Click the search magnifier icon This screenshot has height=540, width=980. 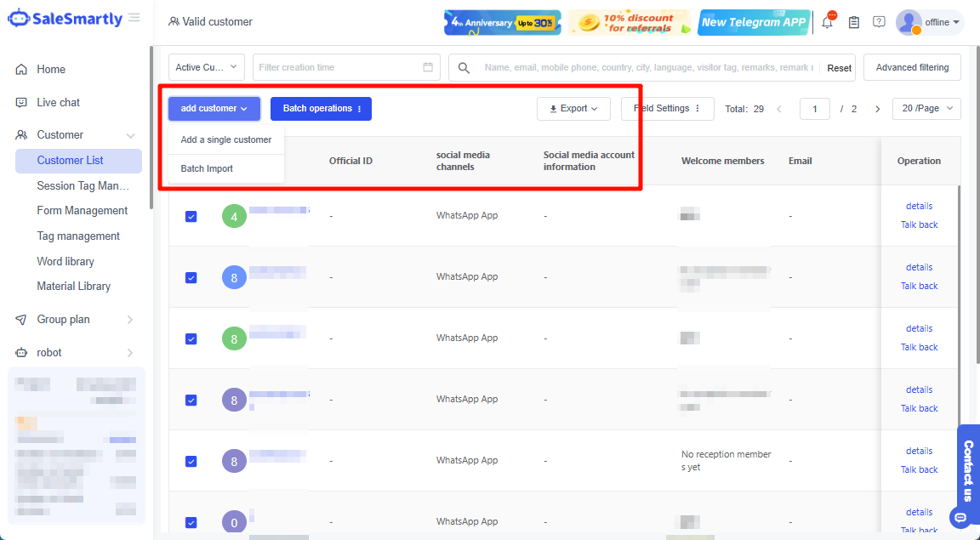pyautogui.click(x=464, y=67)
